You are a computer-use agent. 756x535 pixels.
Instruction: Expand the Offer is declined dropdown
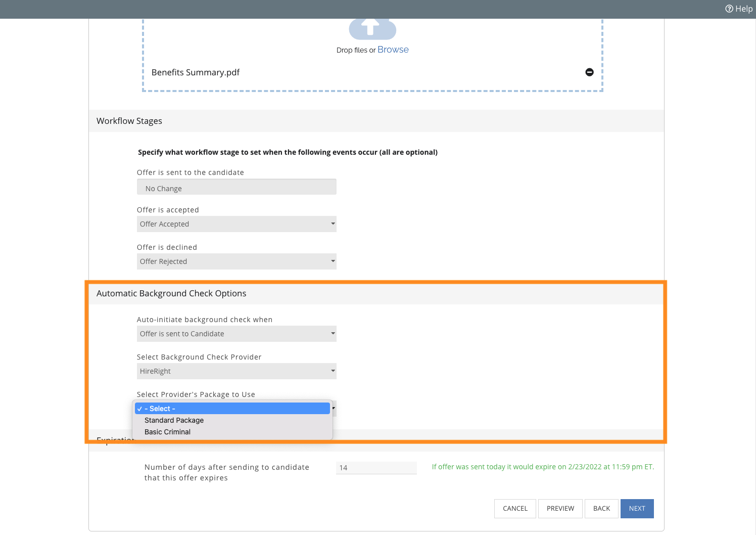coord(236,261)
